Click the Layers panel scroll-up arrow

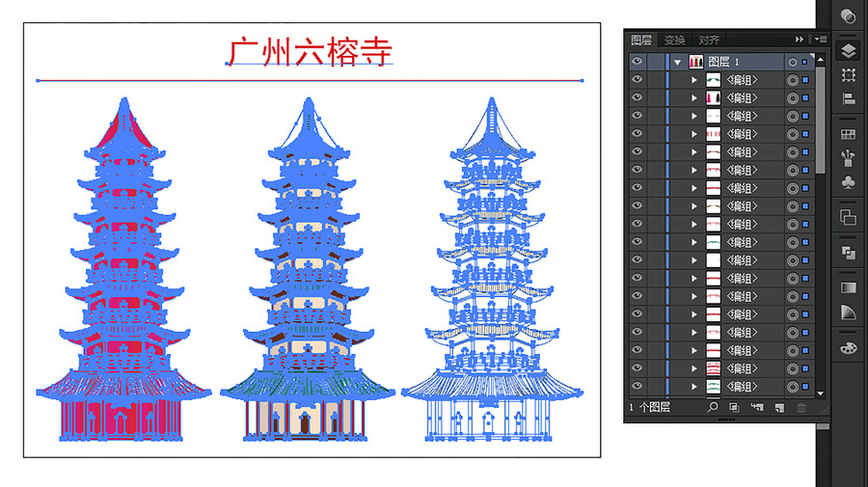click(821, 59)
